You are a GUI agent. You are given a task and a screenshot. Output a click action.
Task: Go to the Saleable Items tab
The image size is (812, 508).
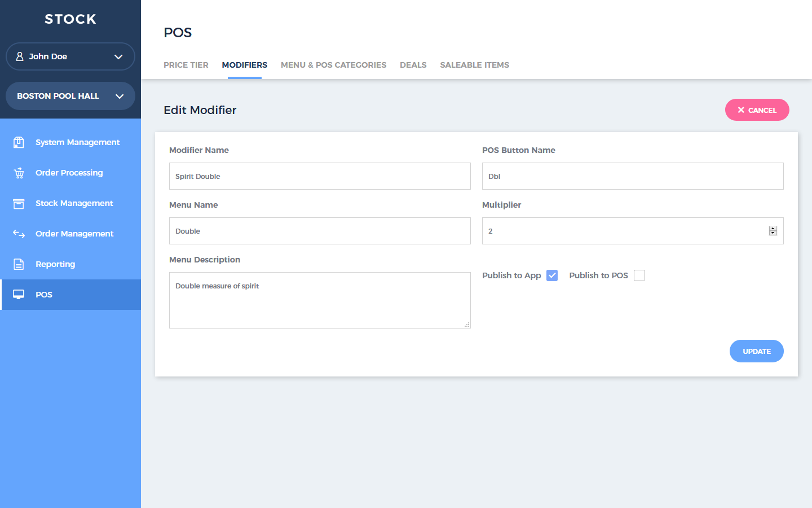coord(474,65)
